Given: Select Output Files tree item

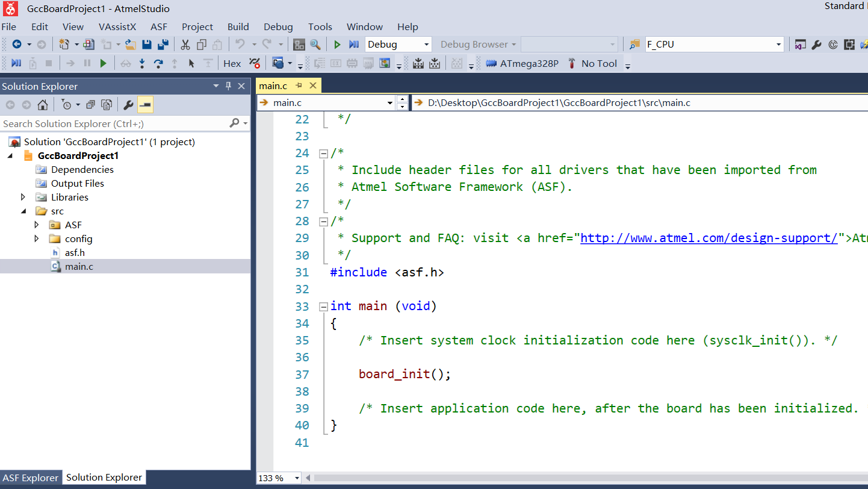Looking at the screenshot, I should click(78, 183).
